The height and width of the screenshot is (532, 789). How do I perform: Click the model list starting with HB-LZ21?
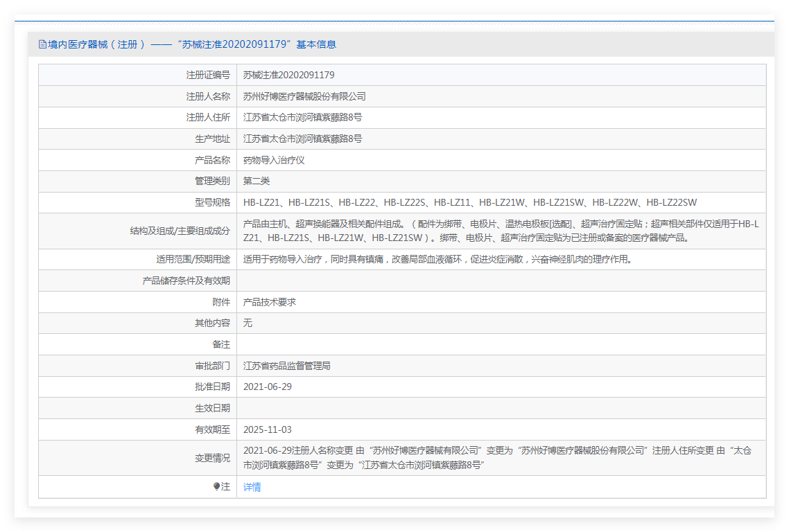click(x=470, y=202)
